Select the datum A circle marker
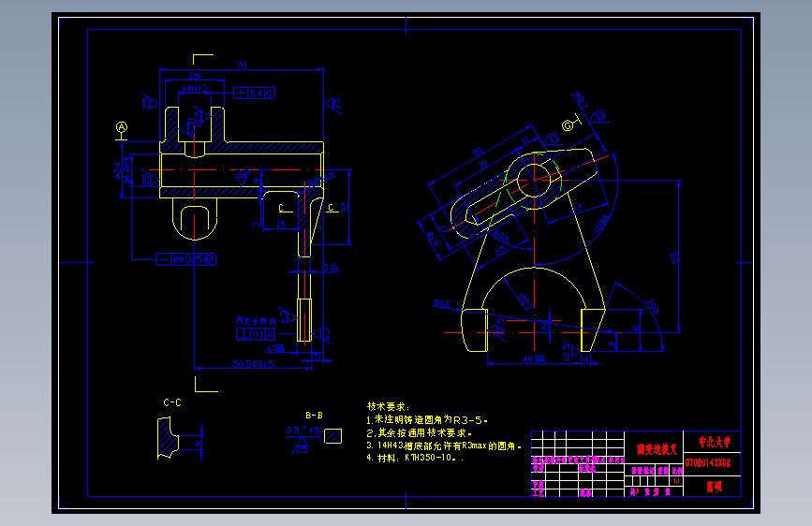This screenshot has width=812, height=526. (x=121, y=127)
